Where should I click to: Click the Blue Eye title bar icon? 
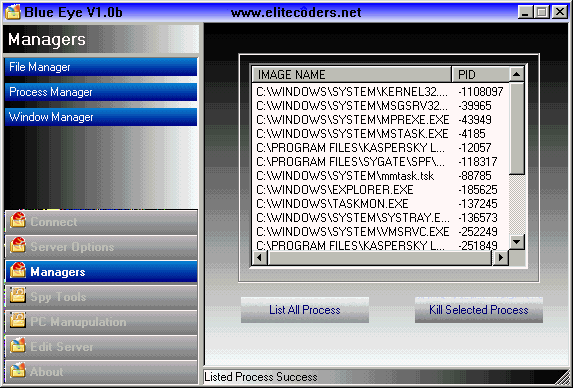13,12
